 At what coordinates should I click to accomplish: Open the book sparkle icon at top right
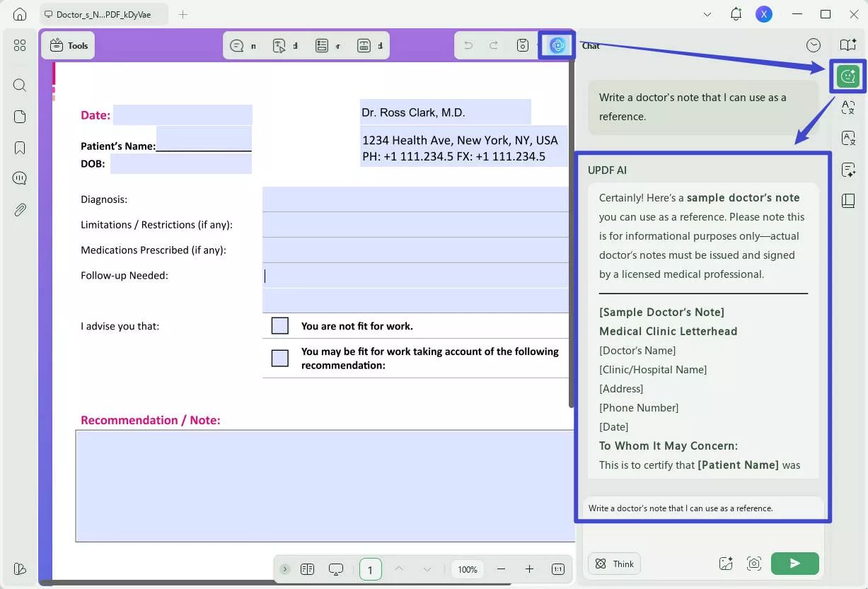(848, 45)
